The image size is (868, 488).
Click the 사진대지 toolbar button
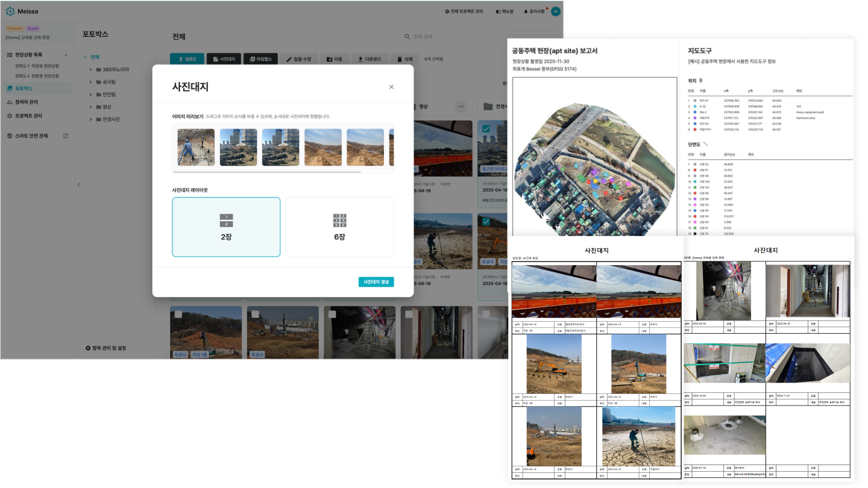click(224, 59)
